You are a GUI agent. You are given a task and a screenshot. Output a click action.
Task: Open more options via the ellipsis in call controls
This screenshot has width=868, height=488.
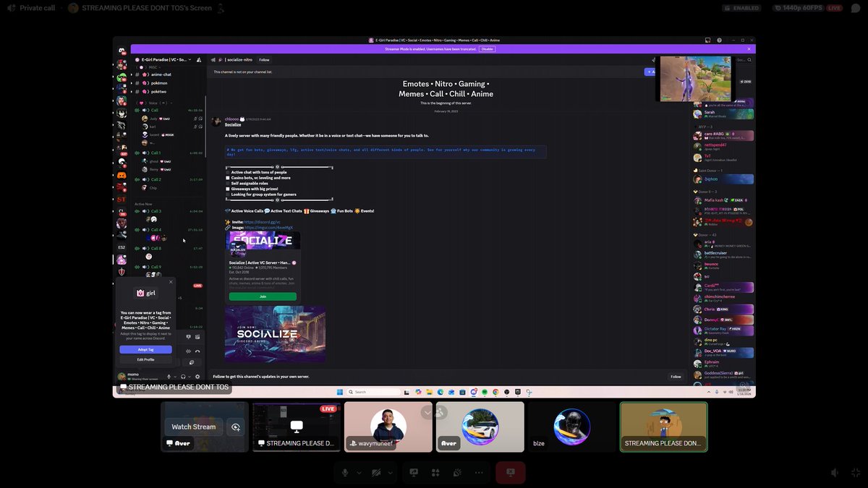tap(477, 472)
